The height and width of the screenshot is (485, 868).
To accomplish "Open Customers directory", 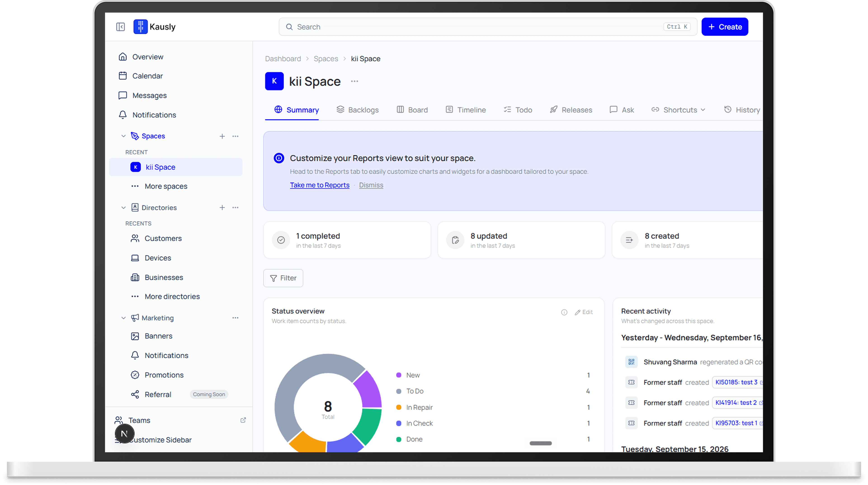I will pos(163,239).
